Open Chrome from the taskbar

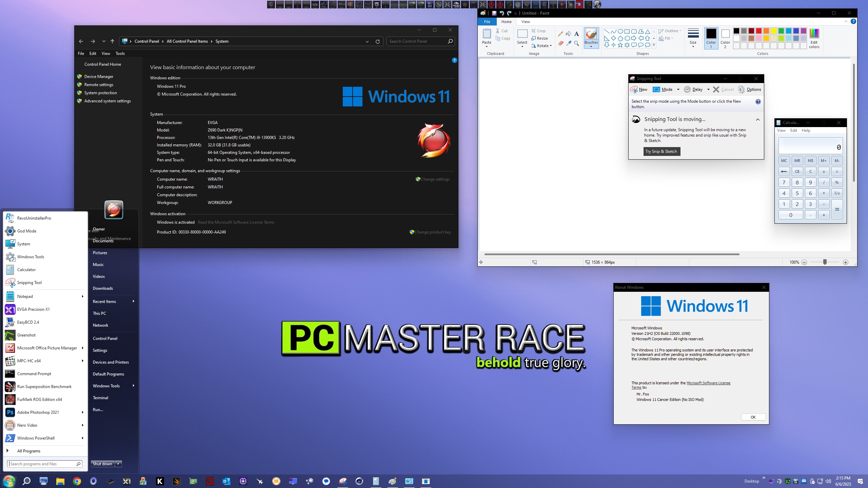(77, 481)
